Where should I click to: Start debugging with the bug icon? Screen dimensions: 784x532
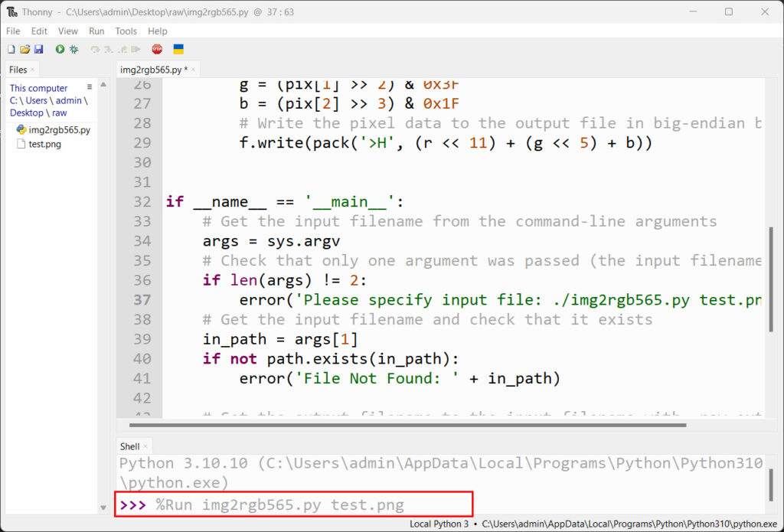point(74,49)
